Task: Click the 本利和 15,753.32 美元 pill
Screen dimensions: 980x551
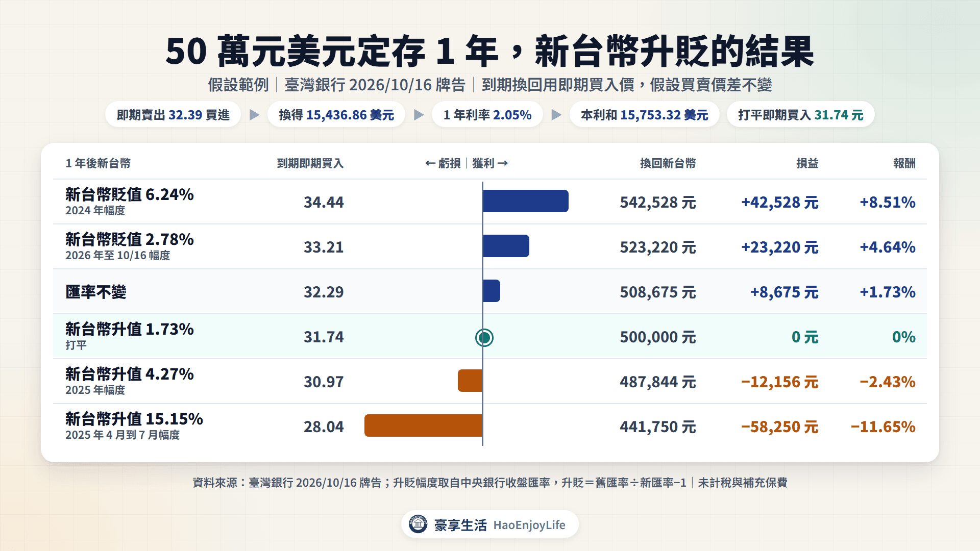Action: (x=644, y=115)
